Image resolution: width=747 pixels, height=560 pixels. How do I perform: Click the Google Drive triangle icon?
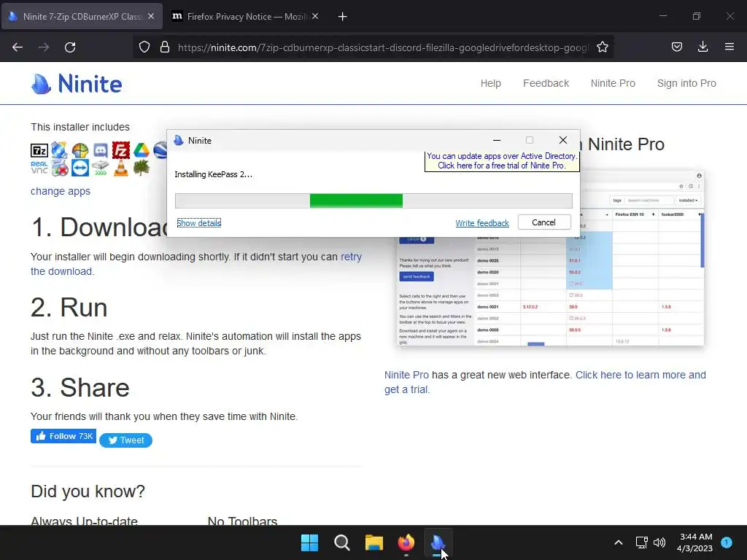(142, 150)
